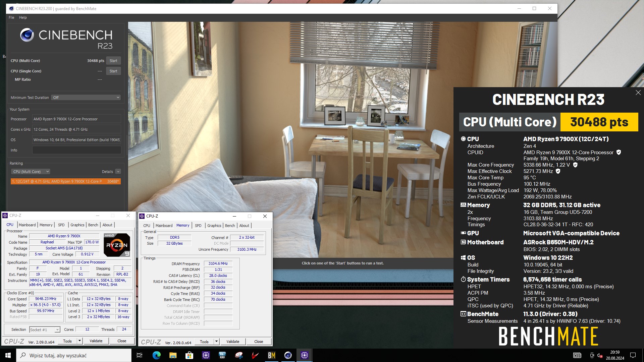
Task: Click the Info input field in Cinebench
Action: [x=76, y=150]
